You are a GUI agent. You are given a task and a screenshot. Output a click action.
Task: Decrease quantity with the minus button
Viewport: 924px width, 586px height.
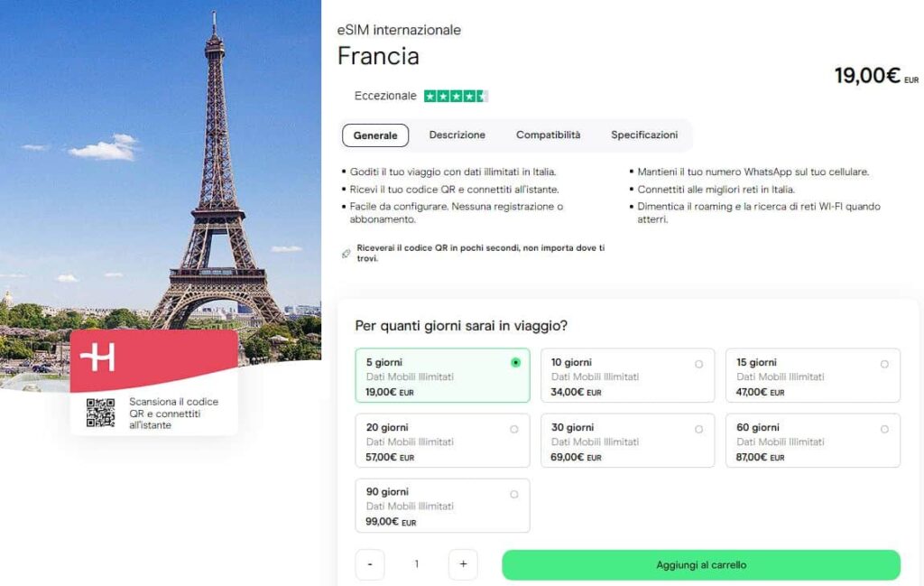coord(369,564)
